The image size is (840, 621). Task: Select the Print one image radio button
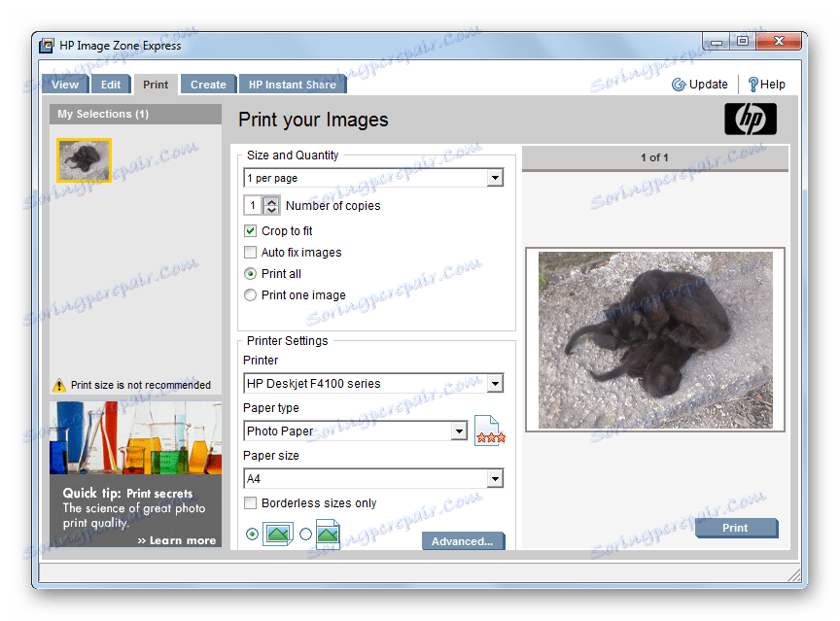coord(251,295)
